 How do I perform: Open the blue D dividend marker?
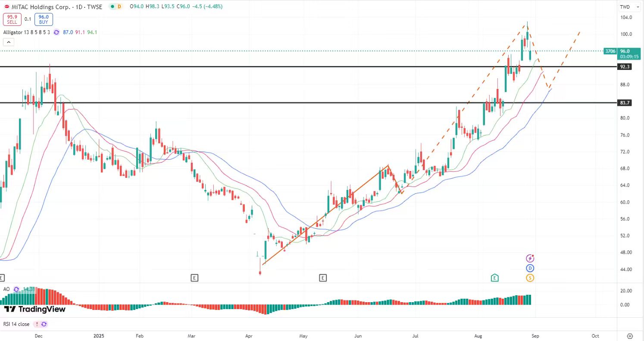point(530,268)
